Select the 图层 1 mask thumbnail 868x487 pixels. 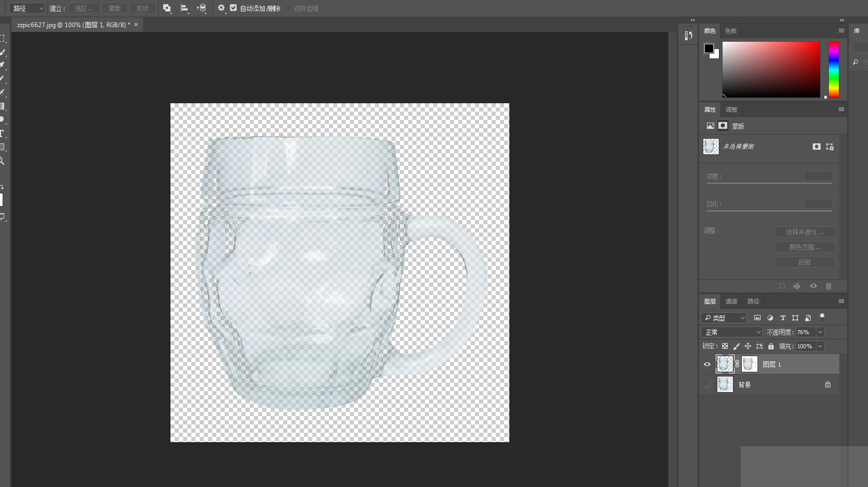pos(749,364)
